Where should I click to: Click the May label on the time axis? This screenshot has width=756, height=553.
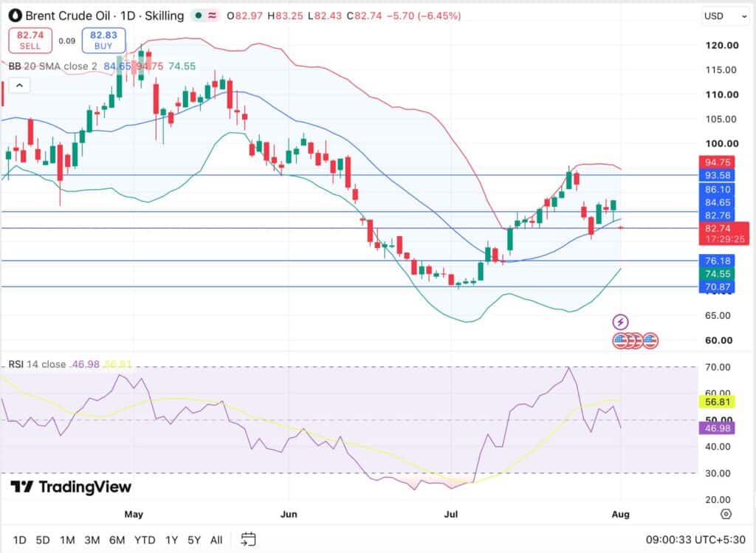[134, 515]
